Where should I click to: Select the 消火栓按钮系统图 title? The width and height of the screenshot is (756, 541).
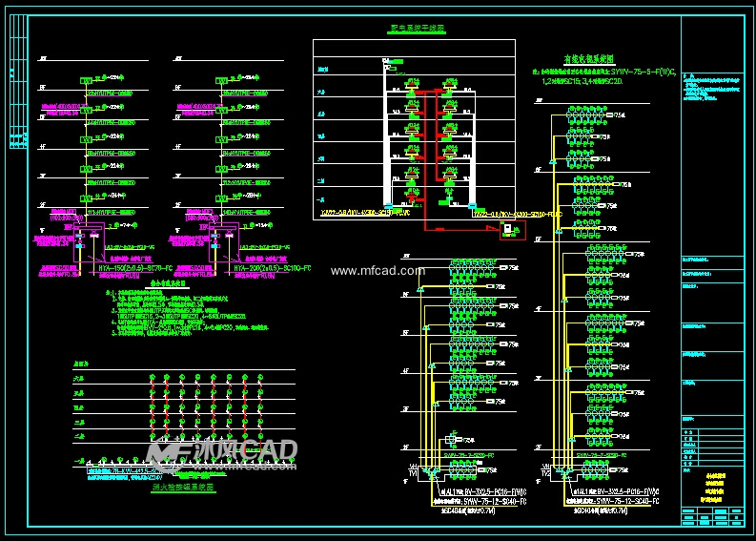tap(183, 488)
